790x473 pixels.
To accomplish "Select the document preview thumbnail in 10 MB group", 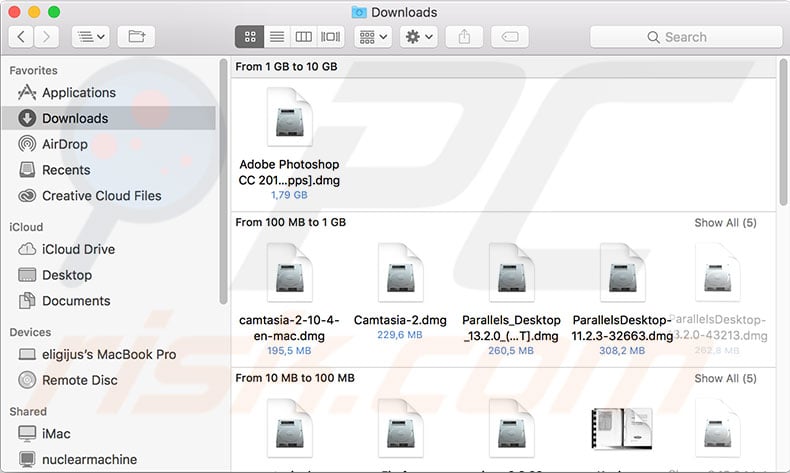I will point(622,428).
